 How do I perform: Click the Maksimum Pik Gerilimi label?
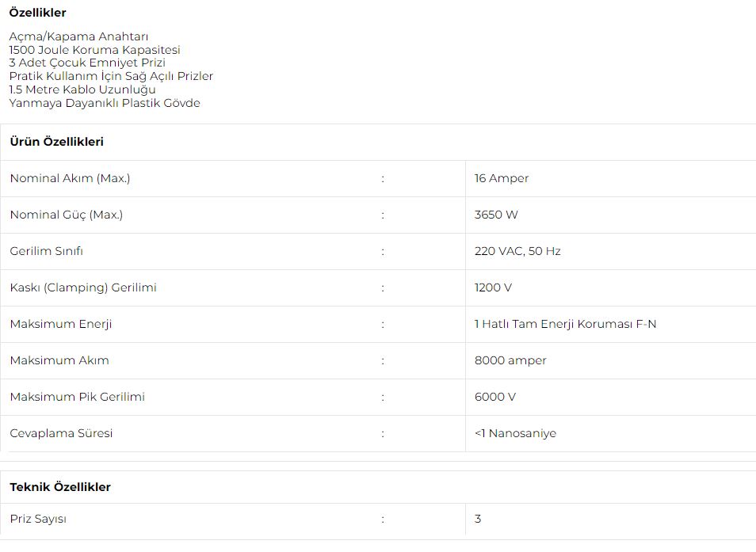[x=77, y=397]
